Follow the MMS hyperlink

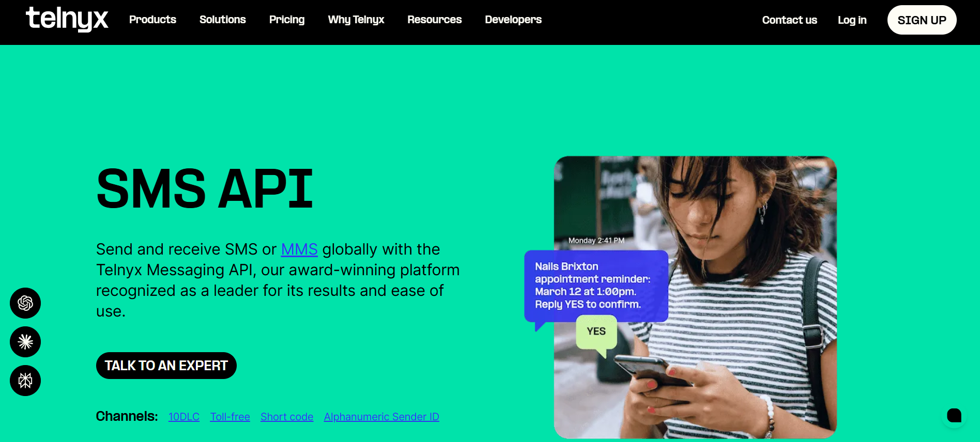click(299, 249)
